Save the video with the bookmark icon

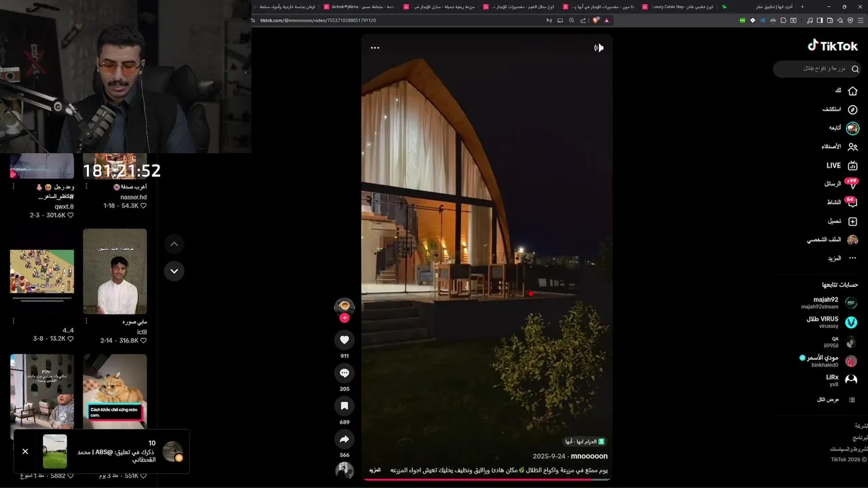pos(344,406)
